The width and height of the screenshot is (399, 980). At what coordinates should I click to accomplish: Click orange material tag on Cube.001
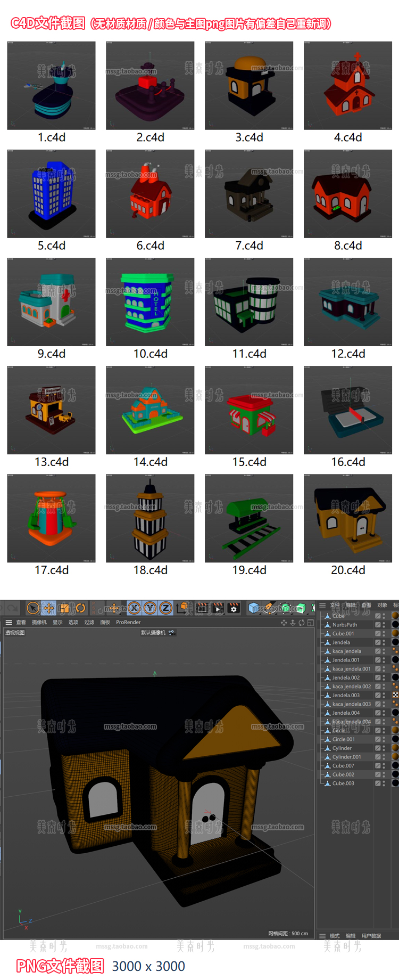tap(395, 634)
